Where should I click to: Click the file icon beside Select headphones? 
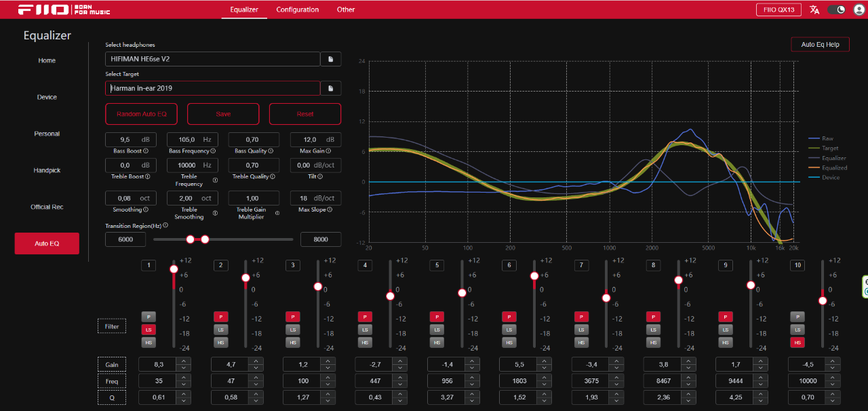[331, 60]
